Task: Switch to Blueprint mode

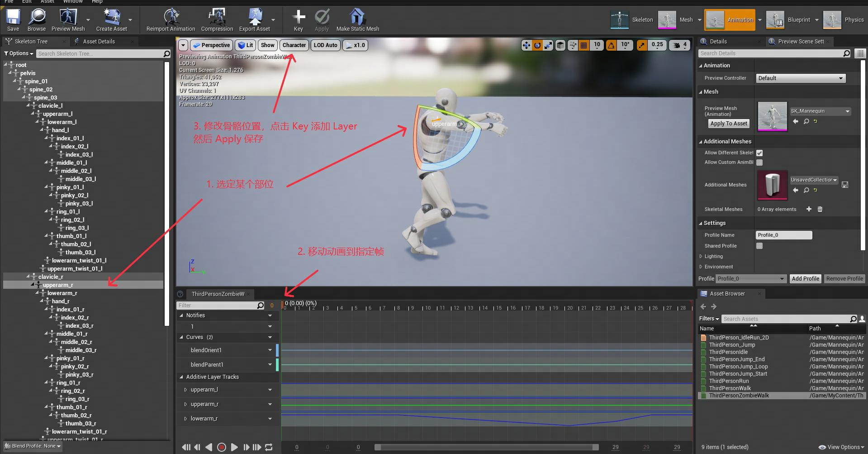Action: click(789, 20)
